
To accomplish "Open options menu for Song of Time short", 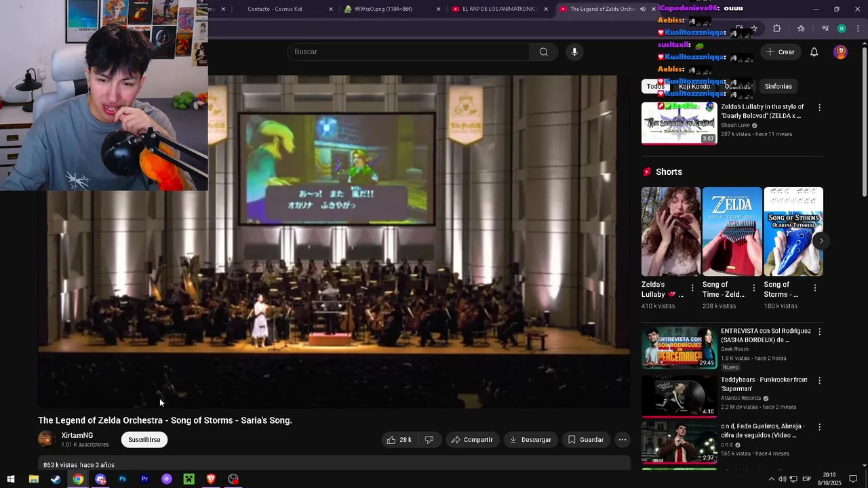I will tap(753, 288).
